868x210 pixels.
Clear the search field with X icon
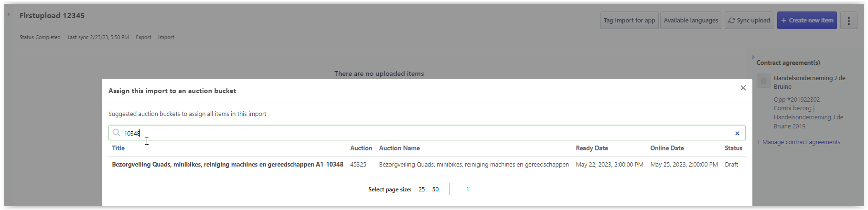click(x=737, y=133)
